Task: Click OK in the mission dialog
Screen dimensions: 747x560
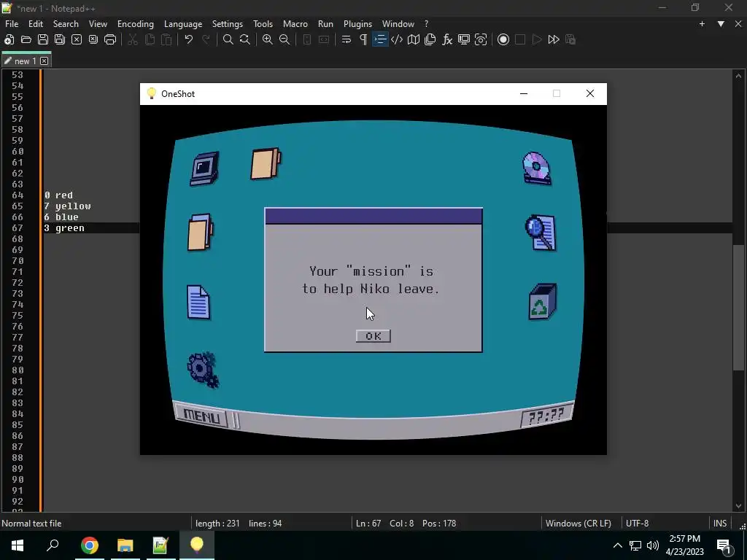Action: coord(373,336)
